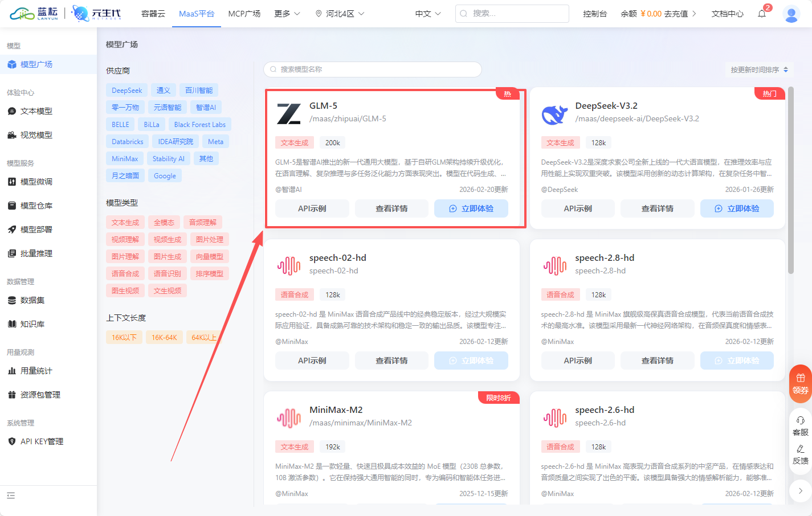Screen dimensions: 812x516
Task: Click 文本模型 chat bubble icon
Action: [12, 111]
